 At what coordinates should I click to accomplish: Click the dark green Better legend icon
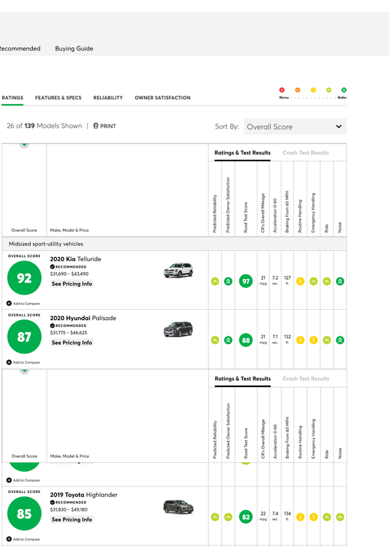pos(344,90)
